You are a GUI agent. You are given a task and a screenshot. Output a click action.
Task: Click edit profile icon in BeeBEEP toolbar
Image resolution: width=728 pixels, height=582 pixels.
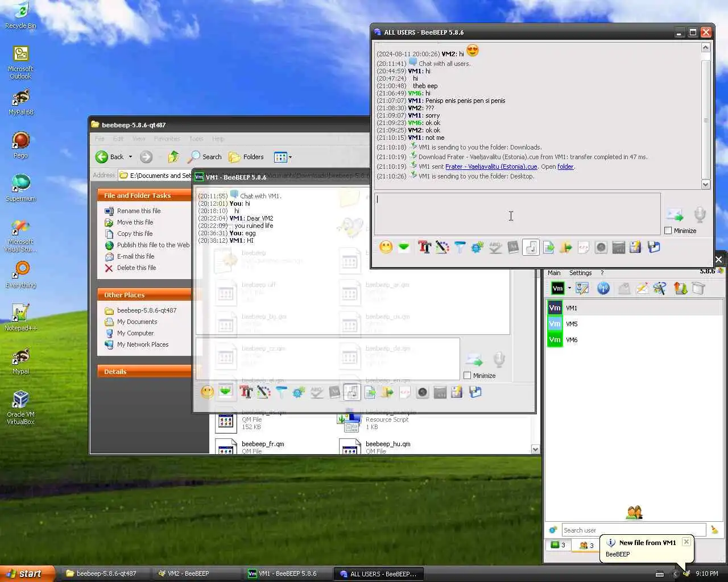tap(582, 288)
